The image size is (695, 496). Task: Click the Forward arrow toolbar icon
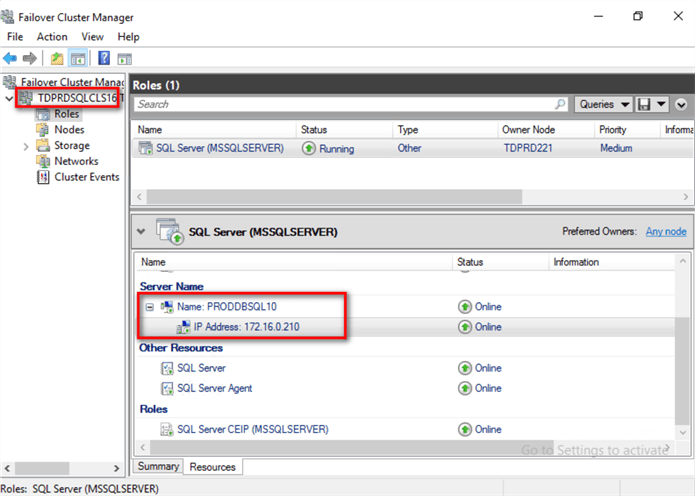coord(30,58)
